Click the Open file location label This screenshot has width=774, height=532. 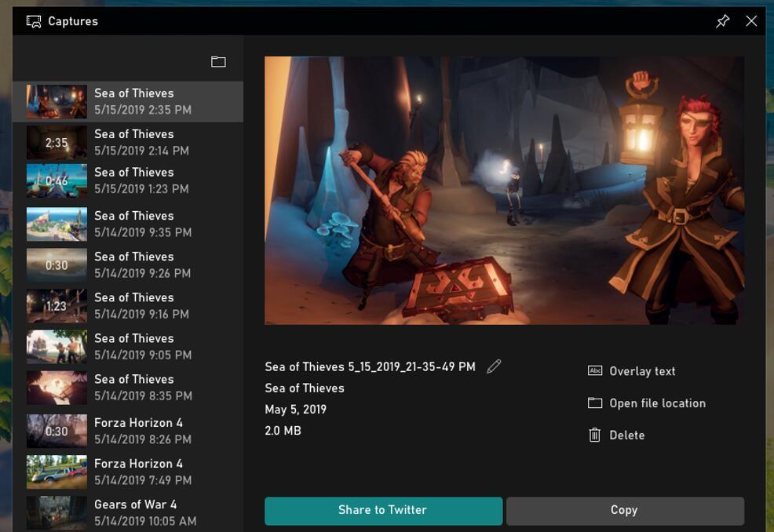[x=658, y=403]
